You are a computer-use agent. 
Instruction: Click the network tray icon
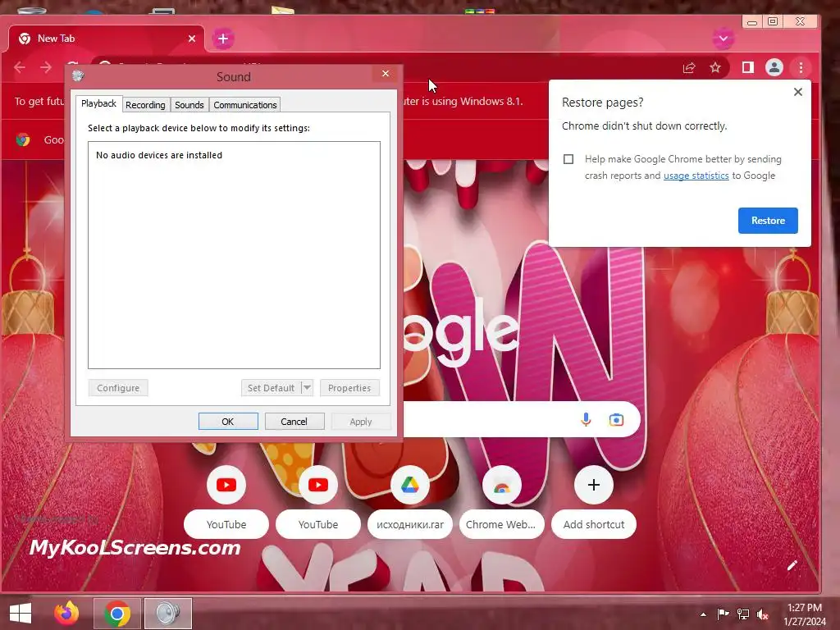743,614
